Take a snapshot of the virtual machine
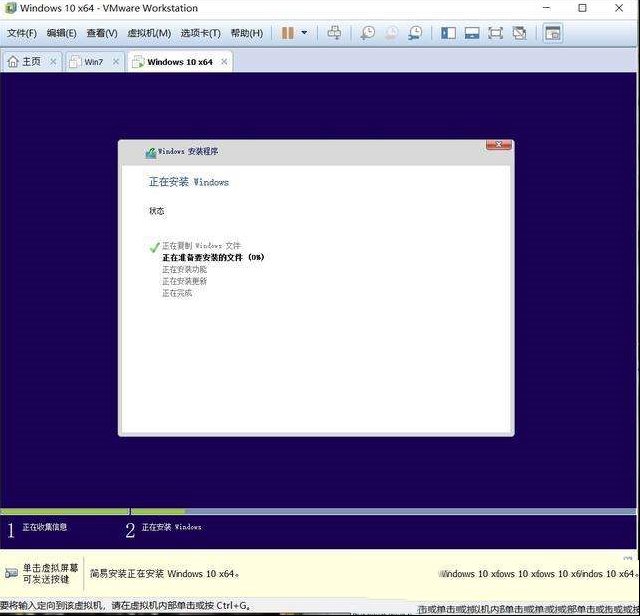Viewport: 640px width, 616px height. tap(368, 33)
